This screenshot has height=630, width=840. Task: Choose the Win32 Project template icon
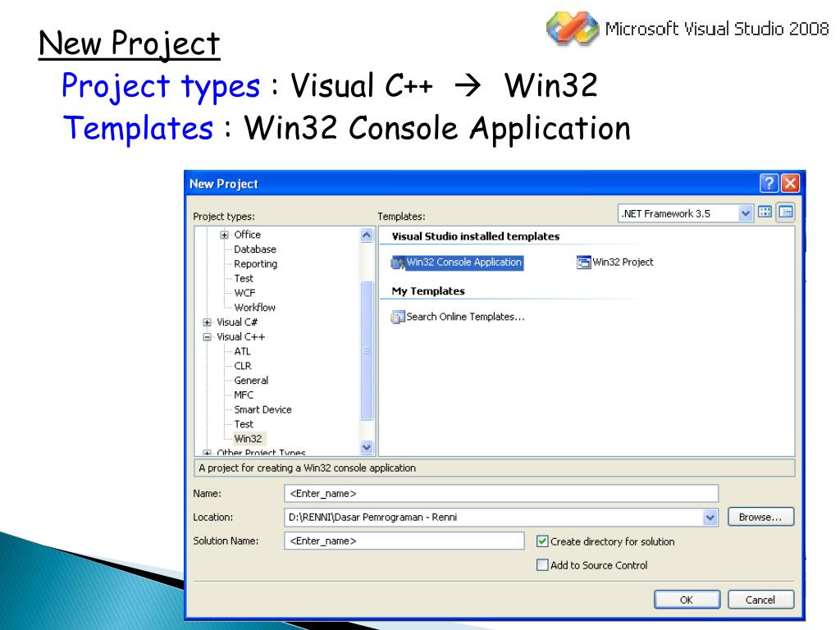coord(583,262)
